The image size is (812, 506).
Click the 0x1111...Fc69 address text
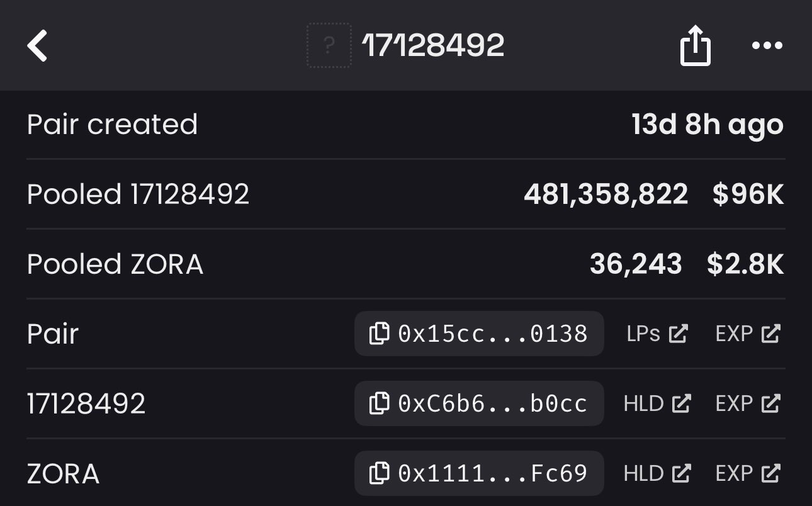pyautogui.click(x=492, y=473)
